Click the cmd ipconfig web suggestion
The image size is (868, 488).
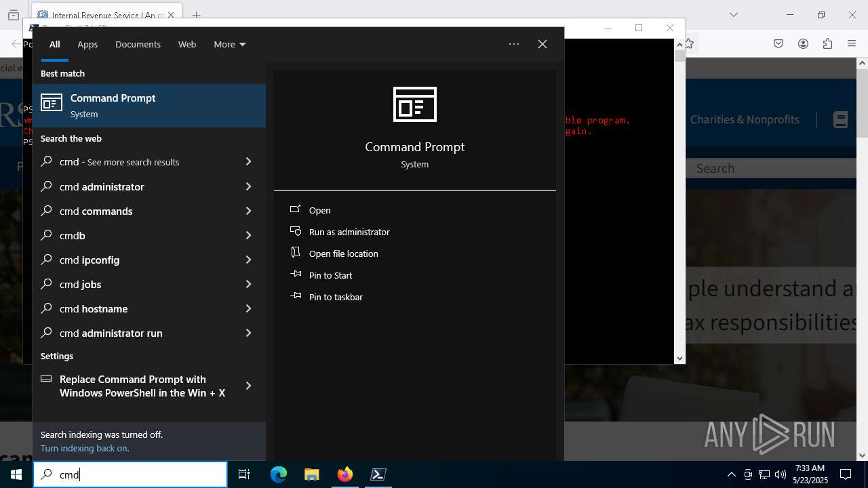coord(149,260)
